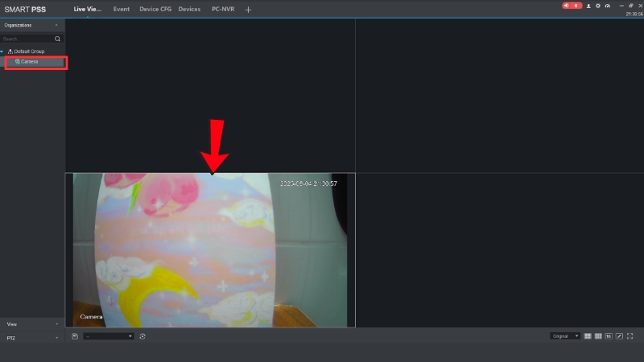The width and height of the screenshot is (644, 362).
Task: Click the save view icon
Action: click(x=75, y=336)
